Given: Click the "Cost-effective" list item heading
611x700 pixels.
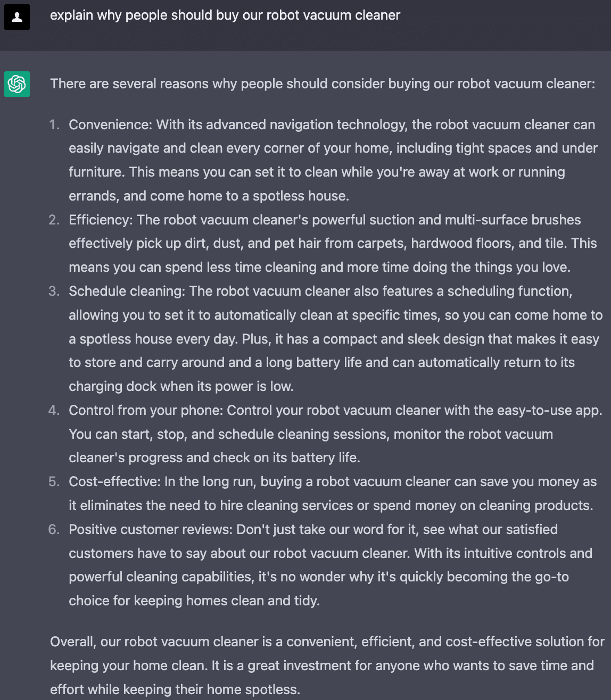Looking at the screenshot, I should point(114,482).
